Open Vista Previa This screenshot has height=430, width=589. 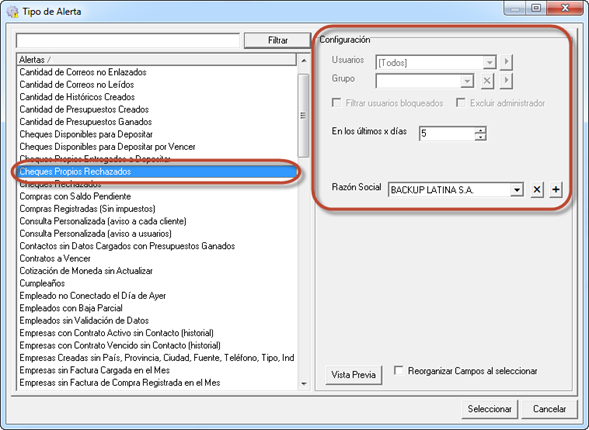(x=353, y=374)
